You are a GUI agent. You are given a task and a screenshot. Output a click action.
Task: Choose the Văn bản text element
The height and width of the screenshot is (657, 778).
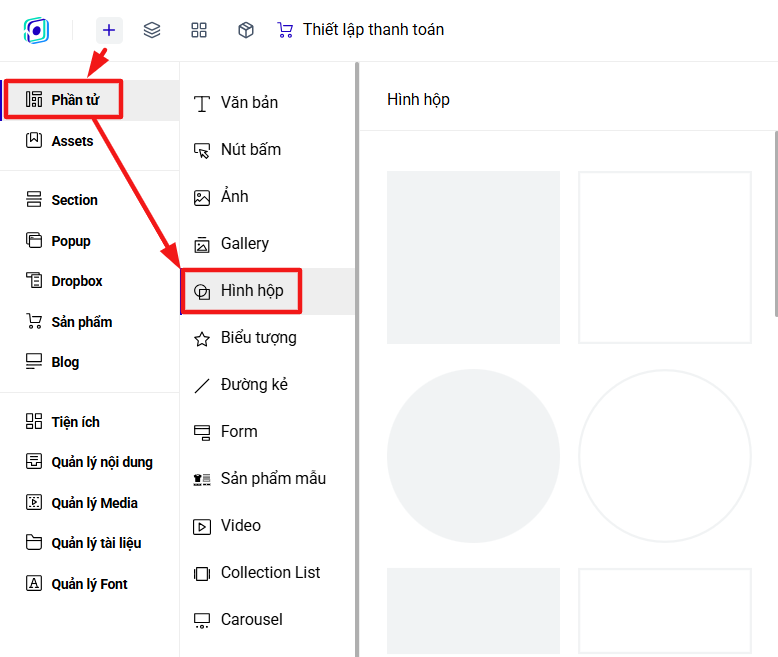267,103
